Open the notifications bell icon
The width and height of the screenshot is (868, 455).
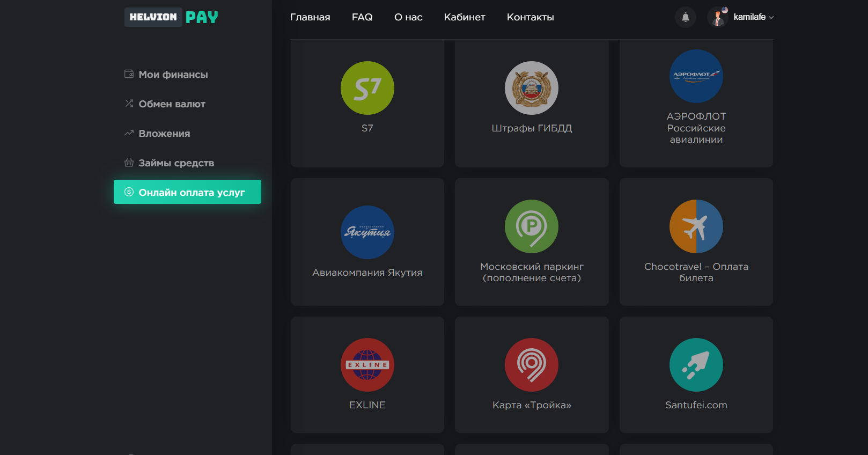(686, 17)
